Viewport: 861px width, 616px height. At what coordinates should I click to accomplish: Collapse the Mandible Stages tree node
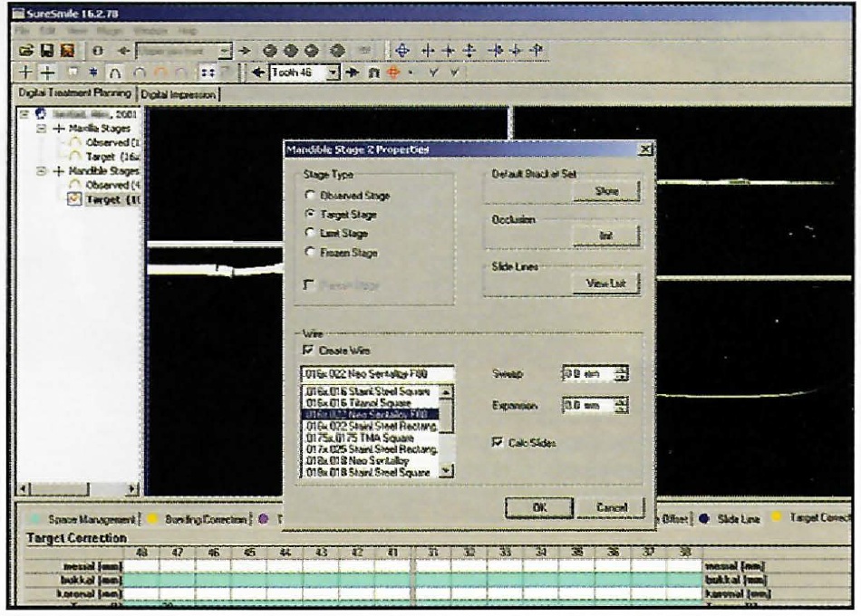click(41, 171)
